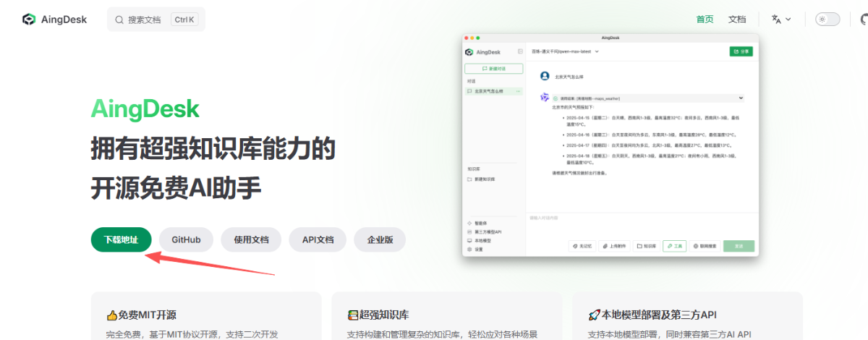The image size is (868, 340).
Task: Click the user avatar icon in the preview chat
Action: pyautogui.click(x=545, y=75)
